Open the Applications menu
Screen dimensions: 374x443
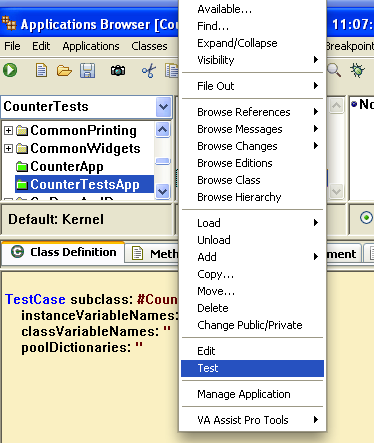click(91, 46)
